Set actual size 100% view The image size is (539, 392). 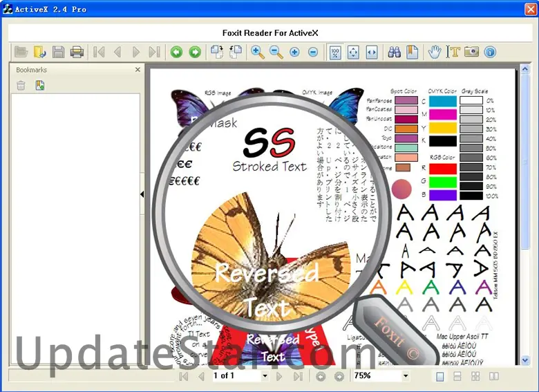coord(335,53)
